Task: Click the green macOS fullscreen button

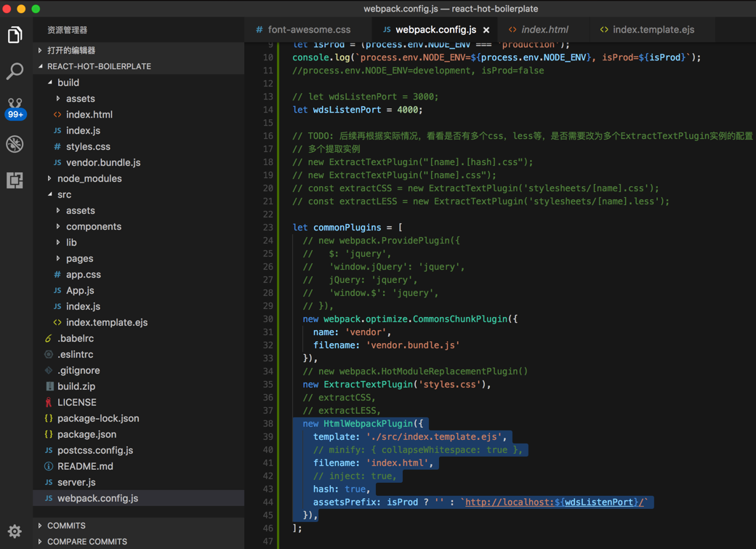Action: pos(36,9)
